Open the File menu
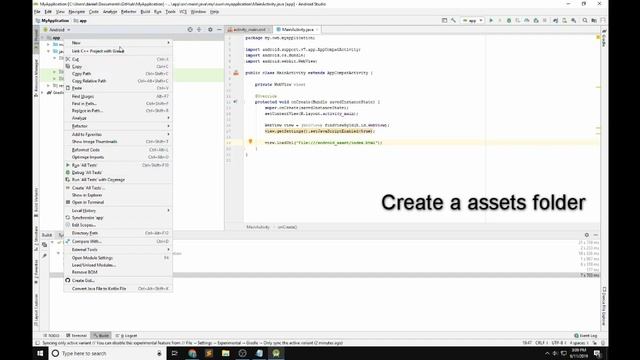This screenshot has width=640, height=360. click(x=37, y=12)
